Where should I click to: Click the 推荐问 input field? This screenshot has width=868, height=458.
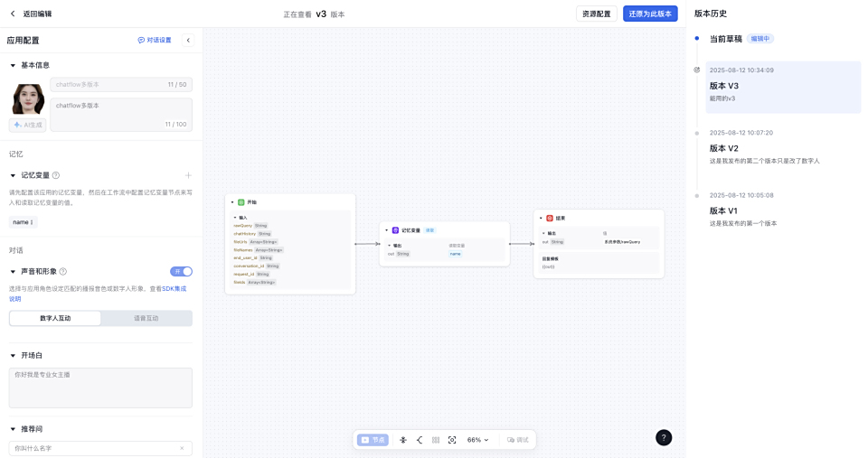tap(95, 448)
